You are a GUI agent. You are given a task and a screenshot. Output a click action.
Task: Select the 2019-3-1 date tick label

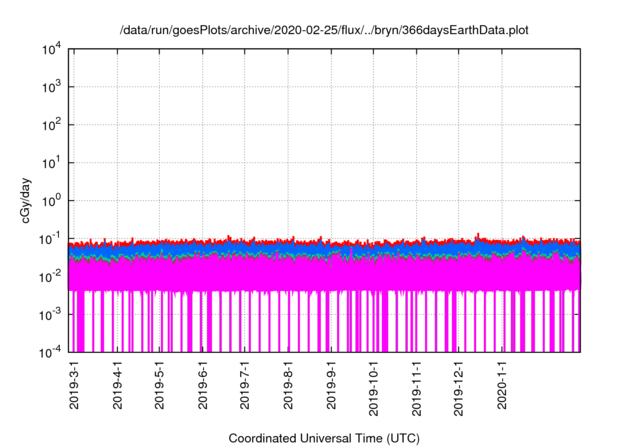(x=75, y=388)
